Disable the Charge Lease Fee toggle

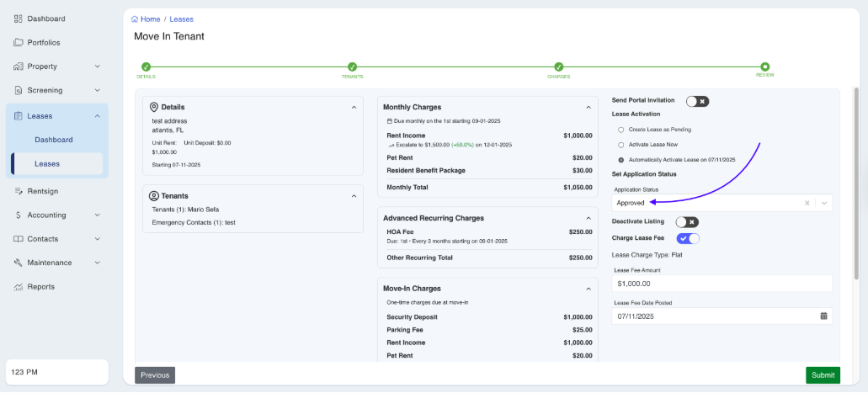coord(688,238)
